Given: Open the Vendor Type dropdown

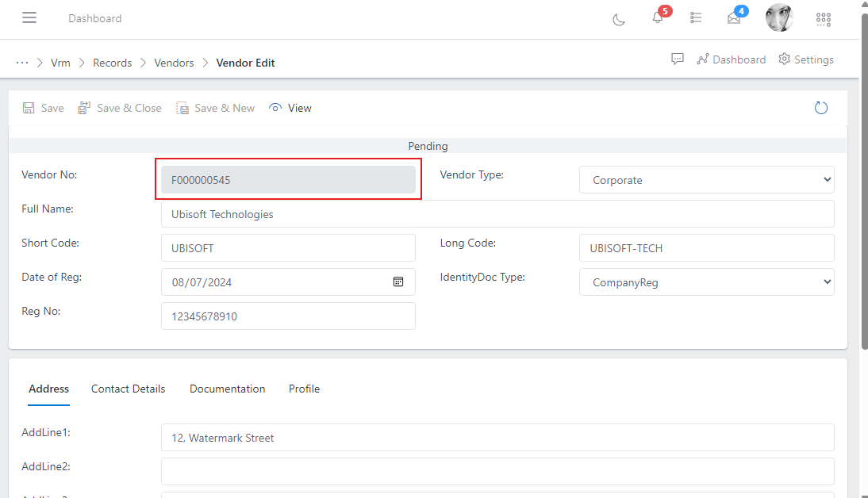Looking at the screenshot, I should click(706, 179).
